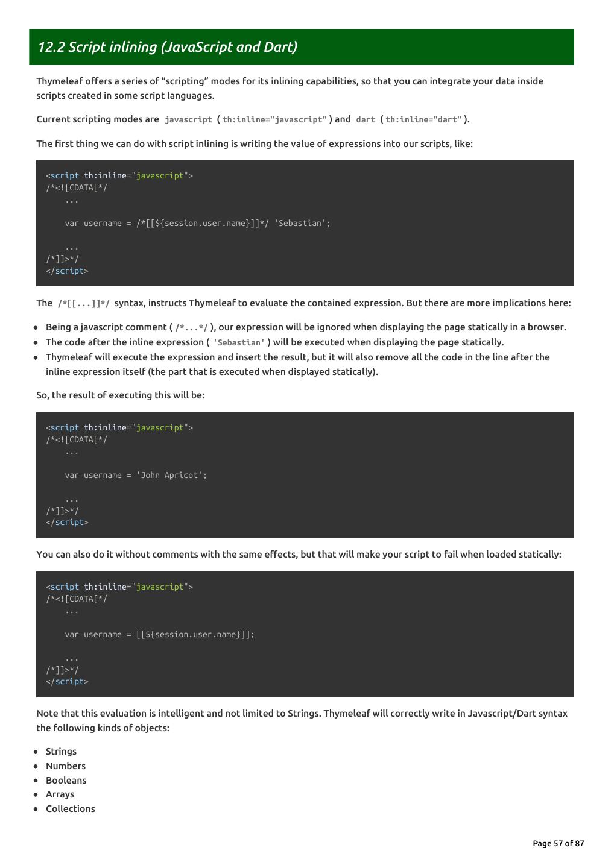Screen dimensions: 614x868
Task: Click the "Collections" bullet item
Action: coord(71,808)
